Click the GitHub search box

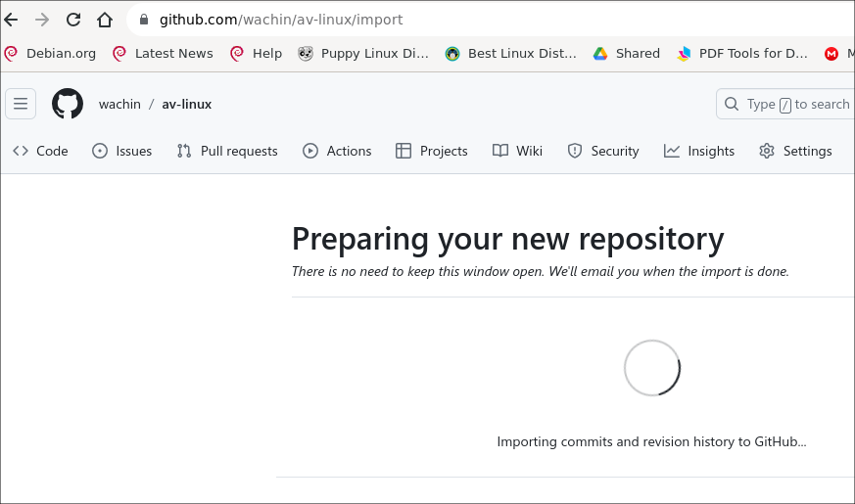pos(785,104)
